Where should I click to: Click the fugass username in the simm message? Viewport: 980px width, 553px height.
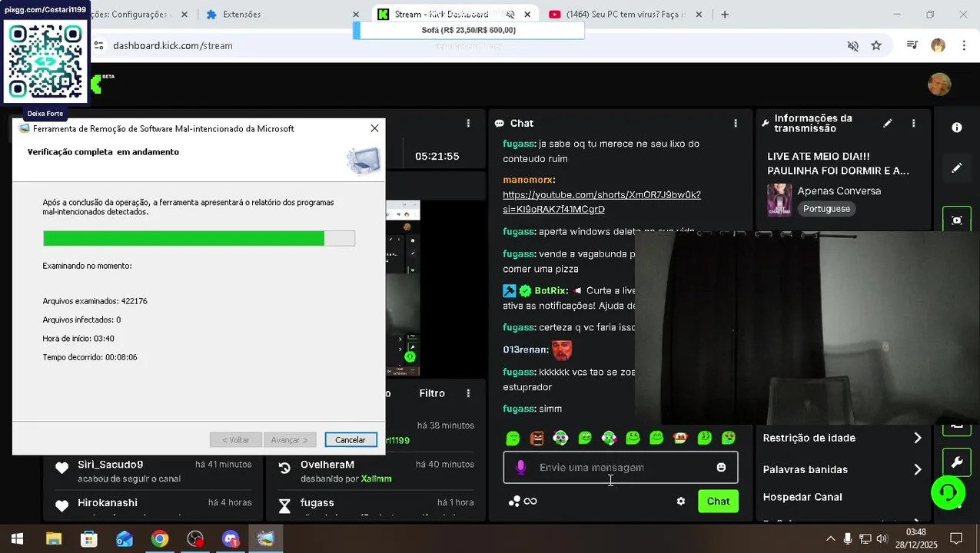518,409
